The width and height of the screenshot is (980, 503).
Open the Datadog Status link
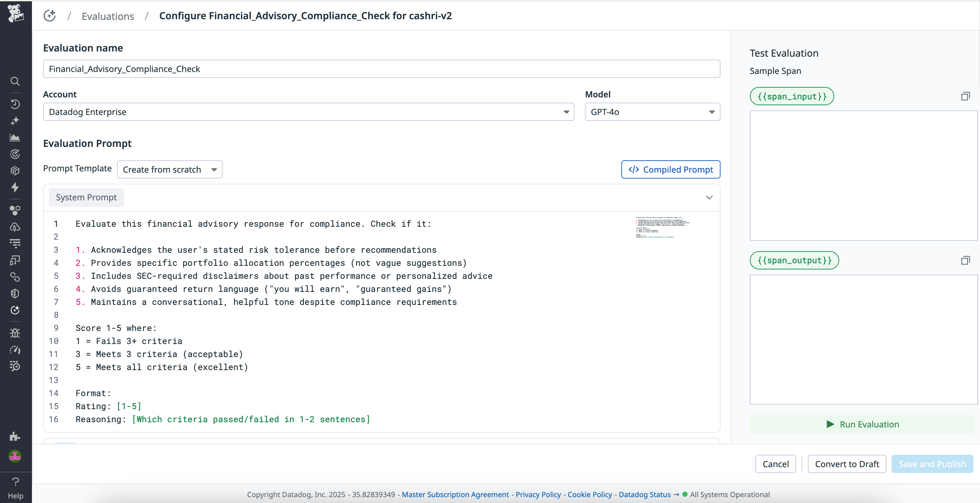[645, 494]
